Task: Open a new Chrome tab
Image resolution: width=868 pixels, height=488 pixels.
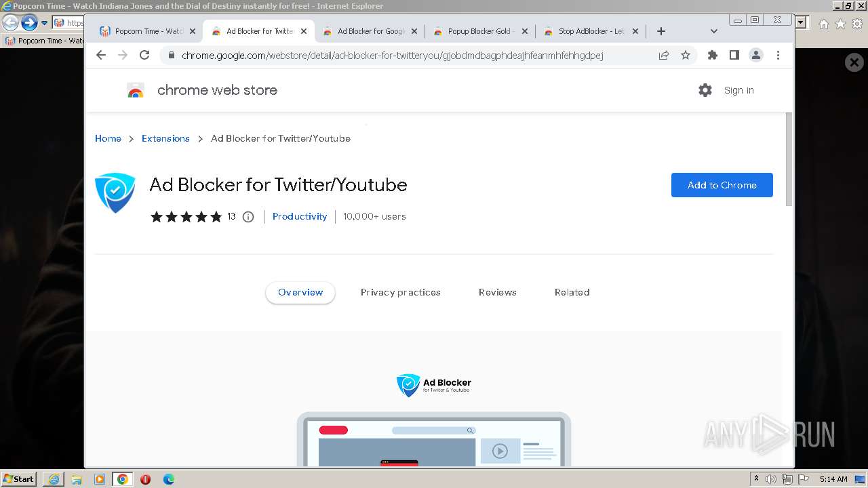Action: coord(661,31)
